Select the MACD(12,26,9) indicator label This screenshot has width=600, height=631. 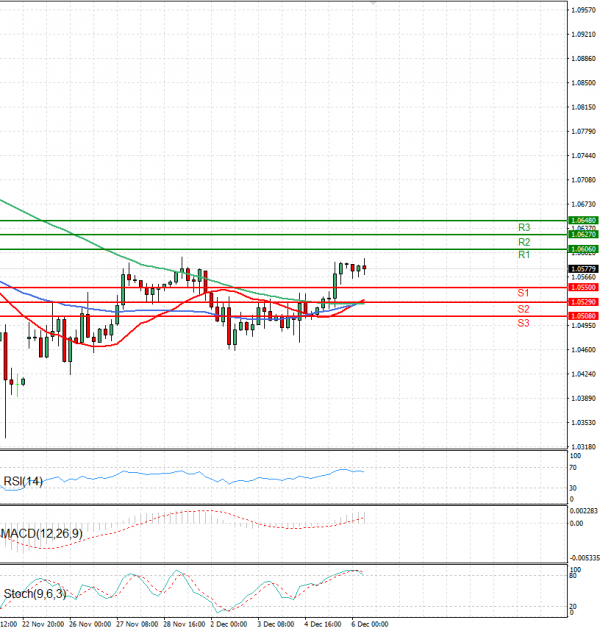coord(40,536)
